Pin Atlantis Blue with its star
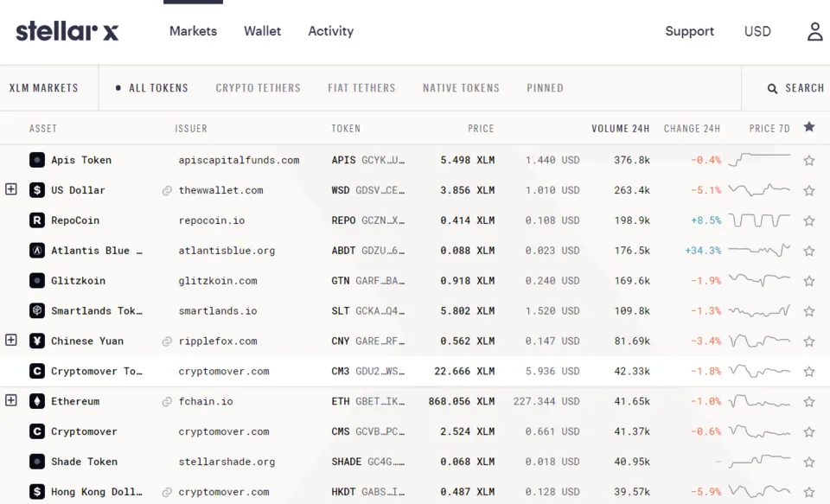Viewport: 830px width, 504px height. (x=809, y=251)
